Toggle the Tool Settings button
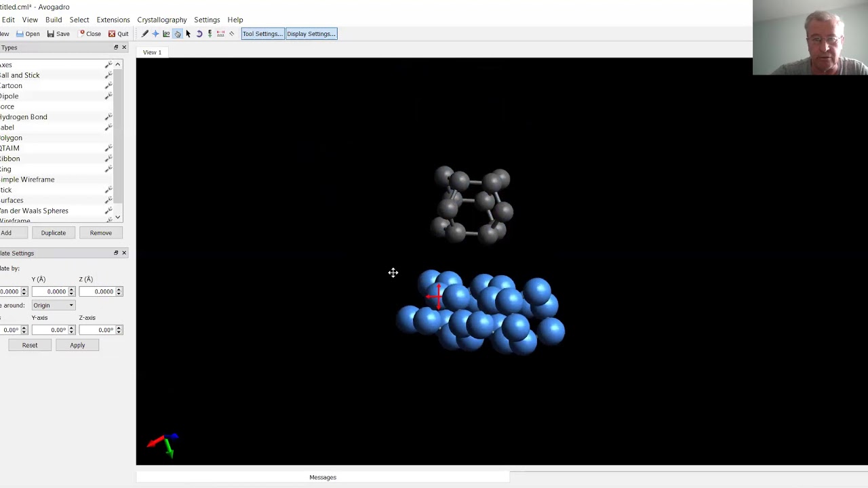The height and width of the screenshot is (488, 868). [262, 34]
